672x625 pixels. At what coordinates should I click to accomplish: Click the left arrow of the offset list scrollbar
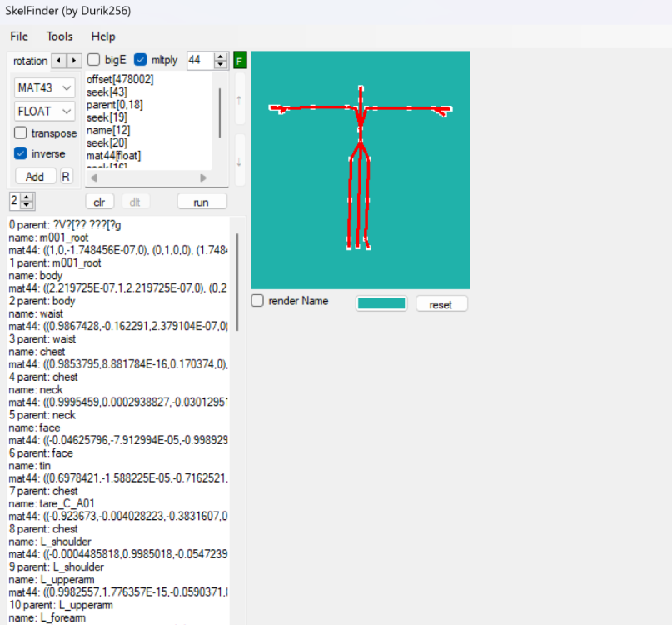point(93,177)
